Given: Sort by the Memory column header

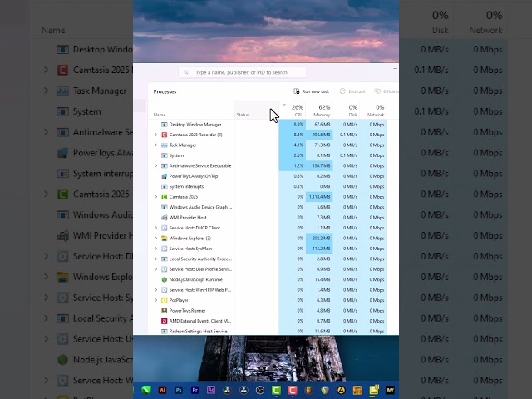Looking at the screenshot, I should tap(319, 111).
